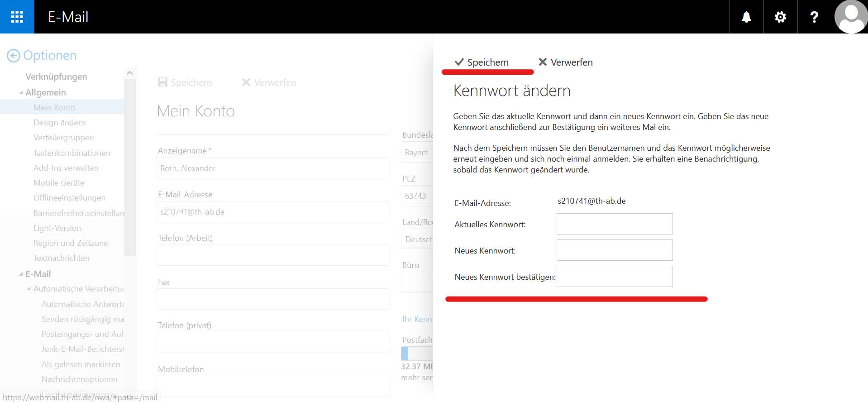Click the Postfach usage progress bar
This screenshot has width=868, height=402.
tap(417, 354)
